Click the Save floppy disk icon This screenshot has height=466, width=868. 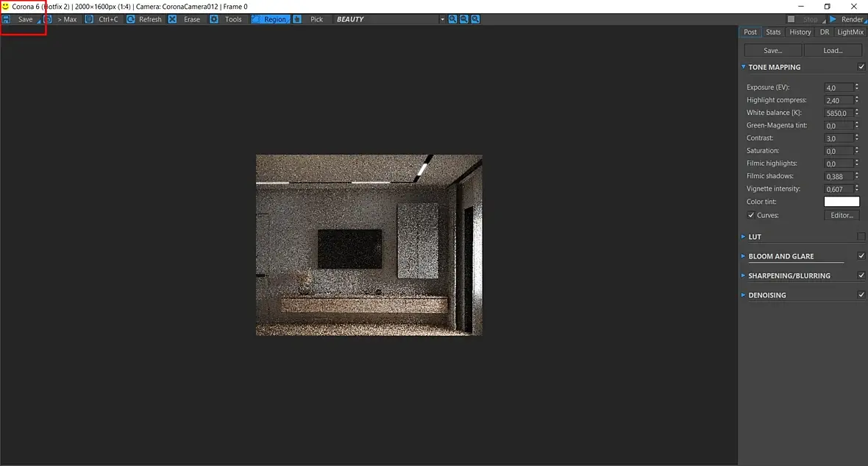[x=6, y=19]
